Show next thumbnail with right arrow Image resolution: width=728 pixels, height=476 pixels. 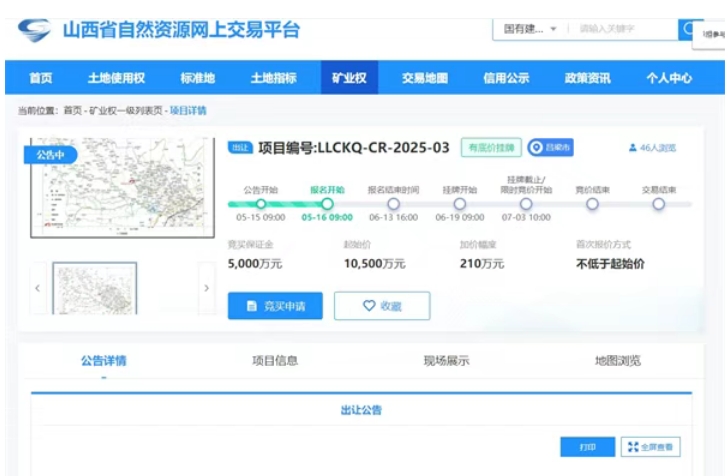(x=207, y=288)
